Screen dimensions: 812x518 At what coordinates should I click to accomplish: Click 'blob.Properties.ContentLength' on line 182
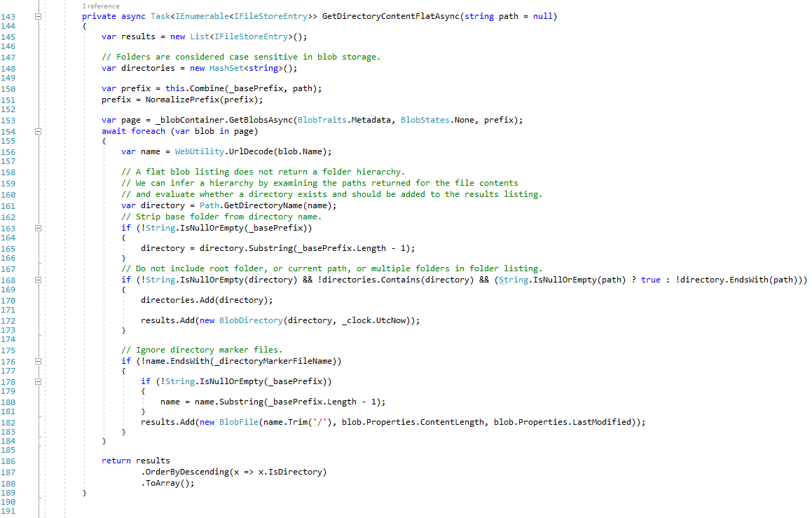413,422
